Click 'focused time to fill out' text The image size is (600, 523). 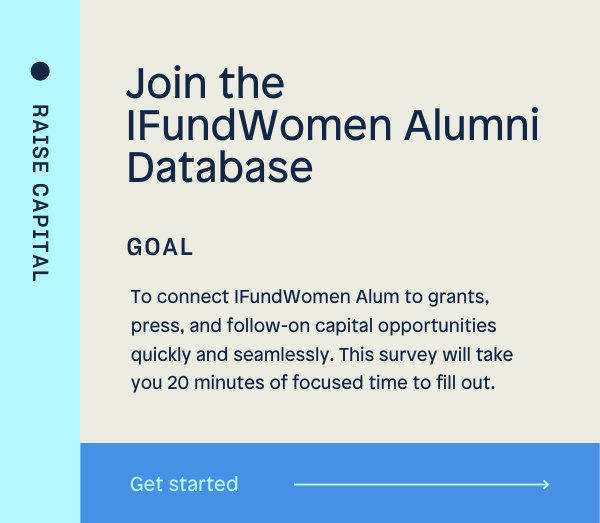394,383
